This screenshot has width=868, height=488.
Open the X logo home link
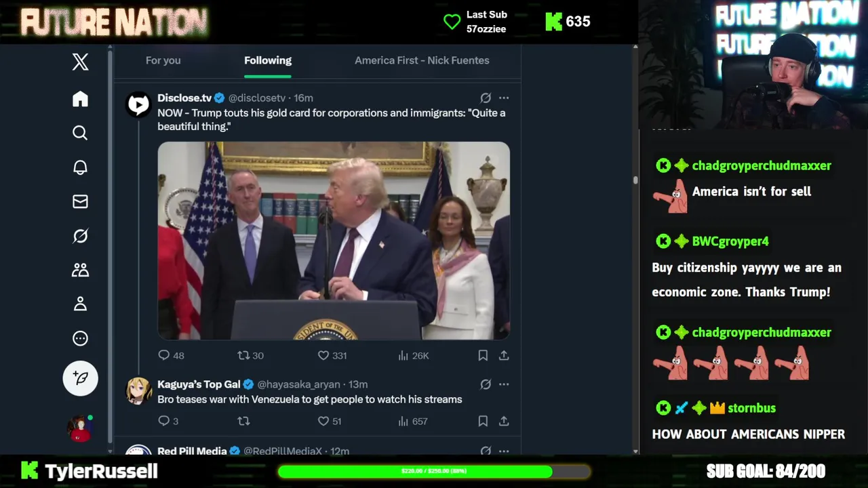tap(80, 62)
